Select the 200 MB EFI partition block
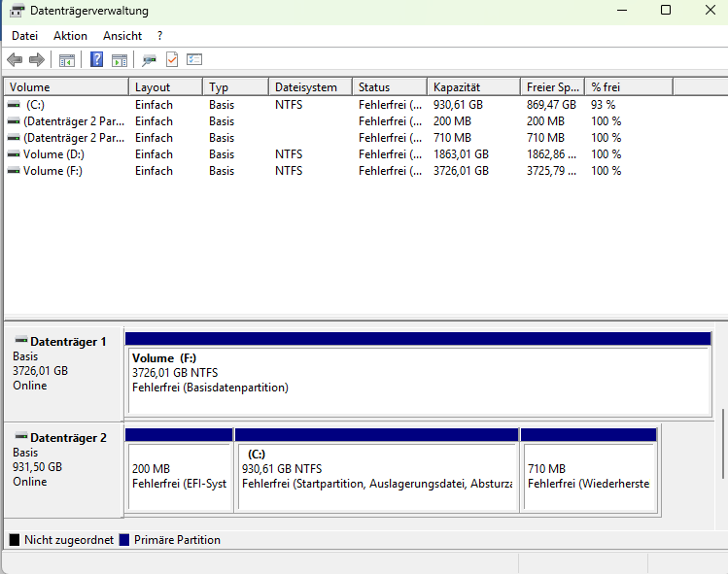728x574 pixels. point(179,470)
